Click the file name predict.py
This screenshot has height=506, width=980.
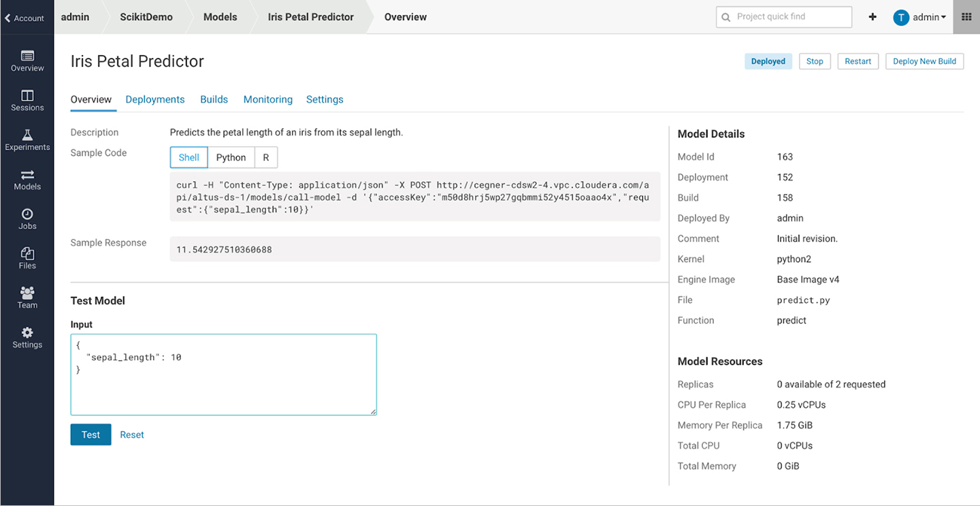click(804, 300)
